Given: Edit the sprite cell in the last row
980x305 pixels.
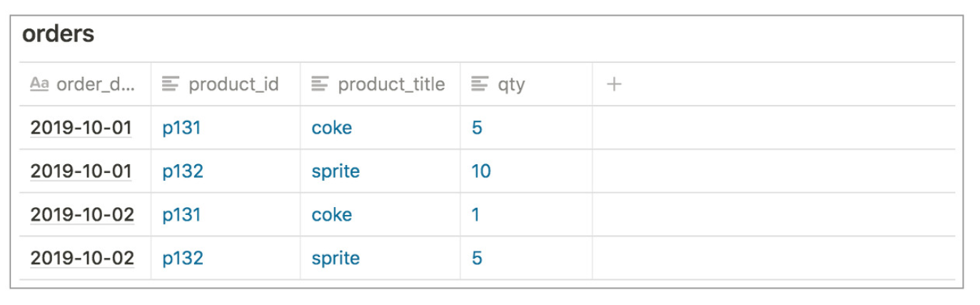Looking at the screenshot, I should tap(380, 259).
